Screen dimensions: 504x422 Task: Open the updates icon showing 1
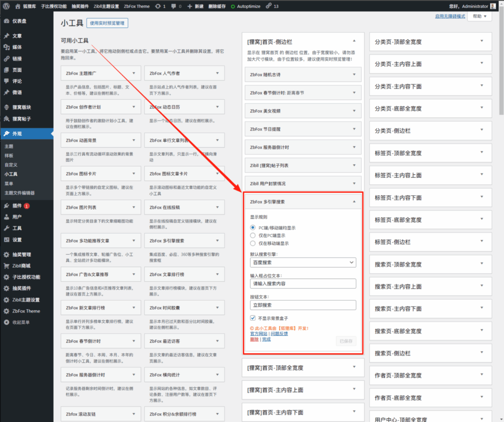click(x=158, y=6)
